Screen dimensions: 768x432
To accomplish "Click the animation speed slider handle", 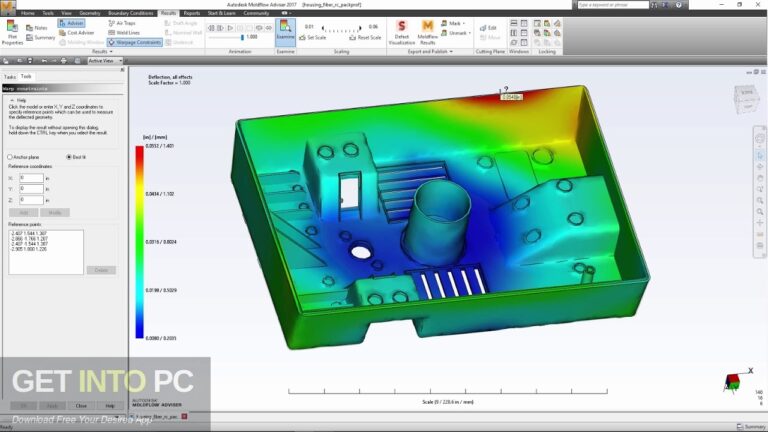I will pos(242,37).
